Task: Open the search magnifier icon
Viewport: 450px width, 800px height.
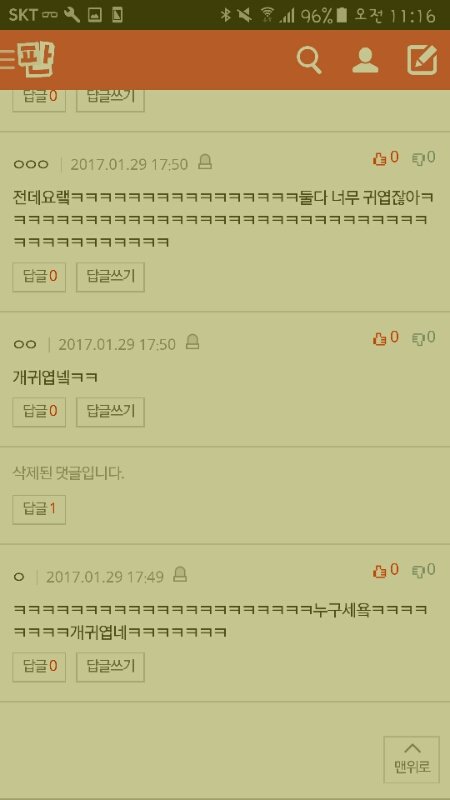Action: tap(309, 61)
